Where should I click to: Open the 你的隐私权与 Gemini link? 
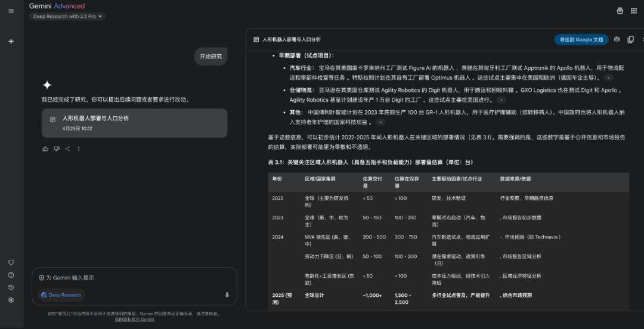[134, 319]
